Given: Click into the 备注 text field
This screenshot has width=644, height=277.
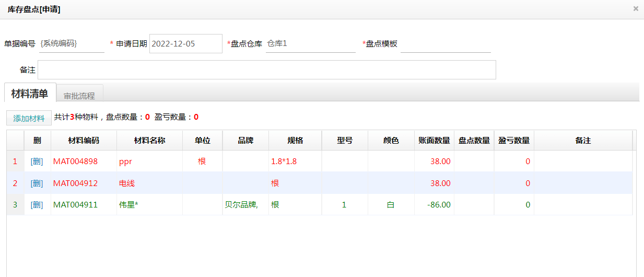Looking at the screenshot, I should [266, 70].
